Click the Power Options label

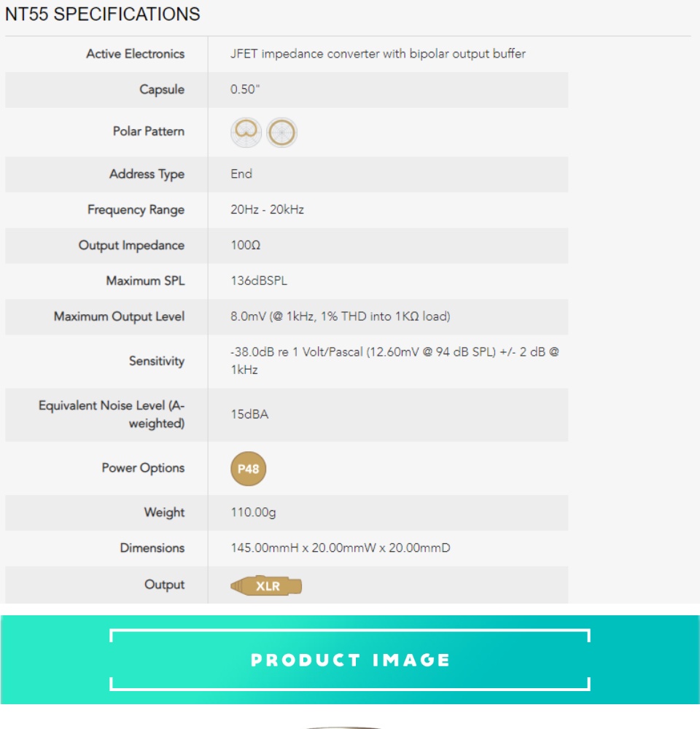[143, 468]
